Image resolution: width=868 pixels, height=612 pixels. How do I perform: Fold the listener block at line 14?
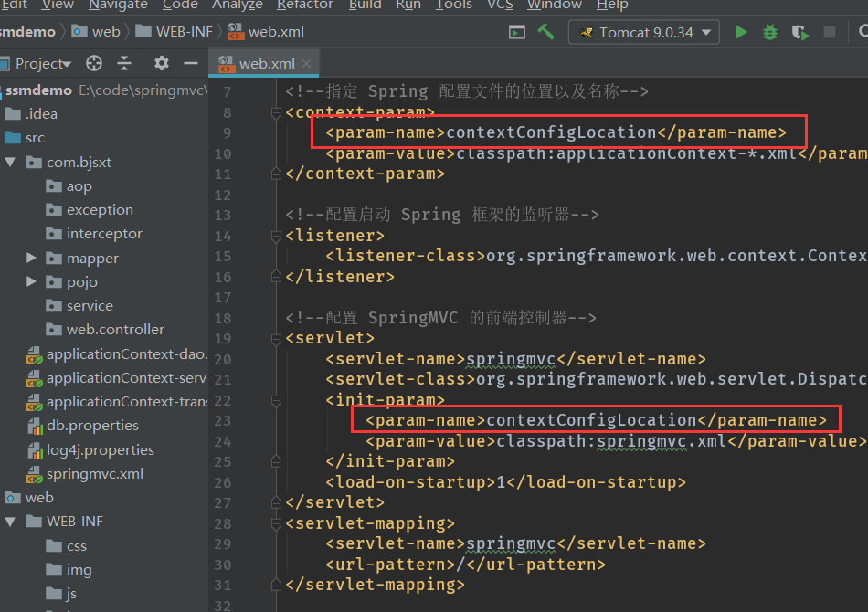(276, 236)
